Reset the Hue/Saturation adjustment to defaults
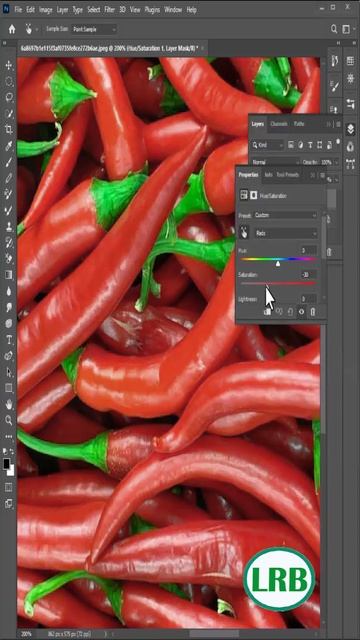The height and width of the screenshot is (640, 360). [290, 312]
